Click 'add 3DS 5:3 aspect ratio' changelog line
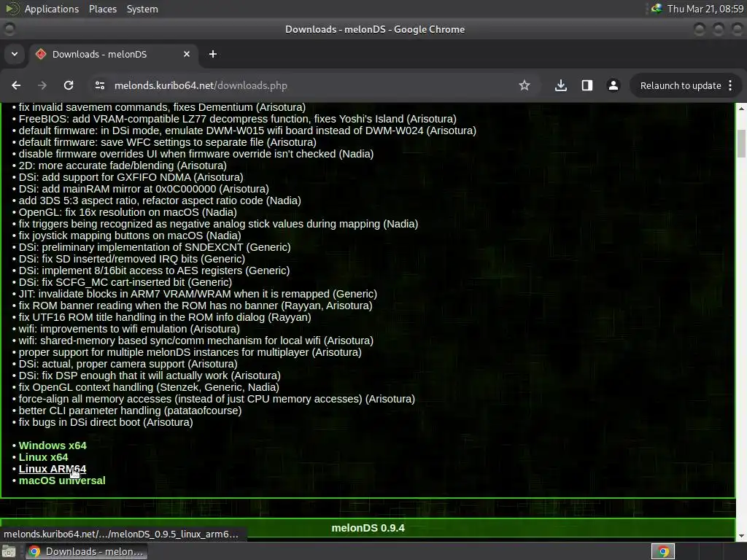747x560 pixels. pos(160,201)
